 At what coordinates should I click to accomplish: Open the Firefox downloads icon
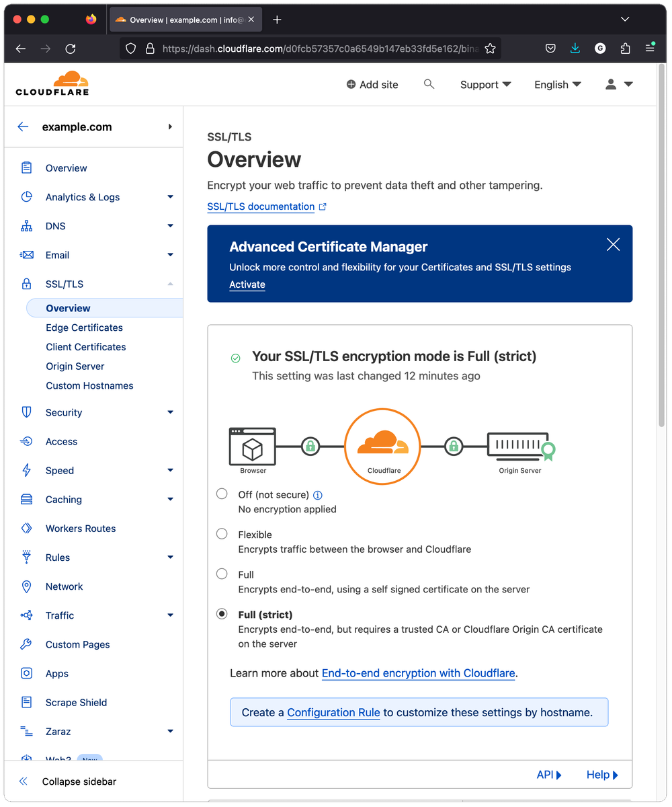pyautogui.click(x=575, y=48)
